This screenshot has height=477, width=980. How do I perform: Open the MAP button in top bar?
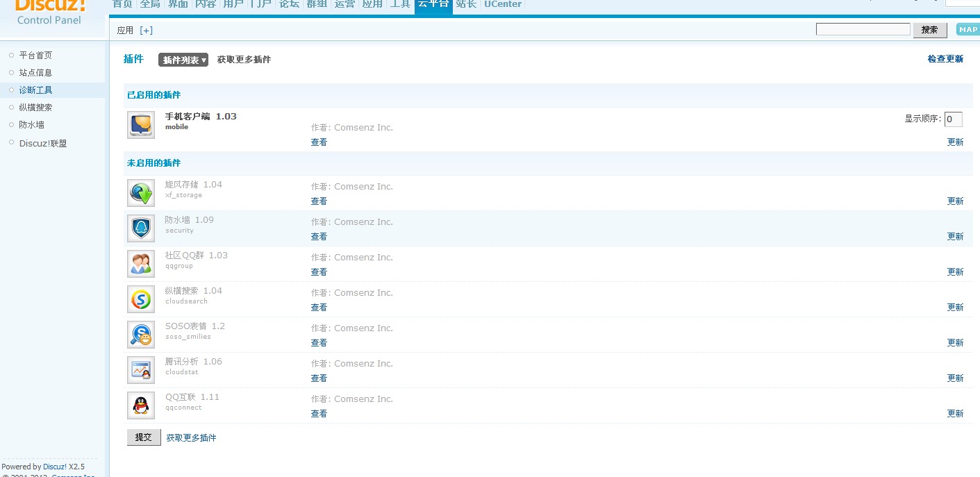967,29
